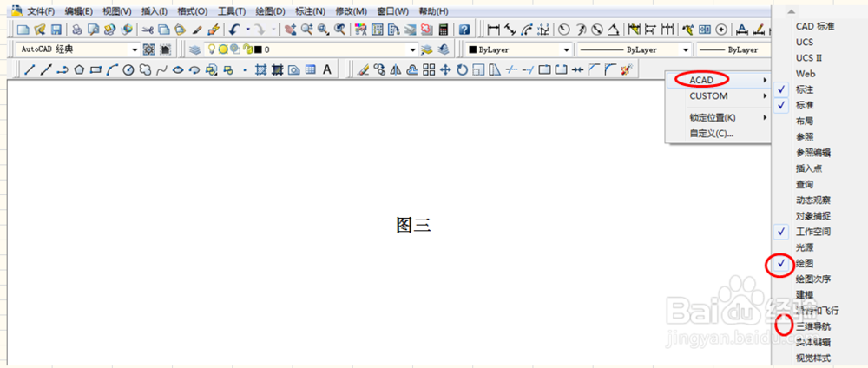Image resolution: width=868 pixels, height=368 pixels.
Task: Open Layer Properties Manager icon
Action: tap(194, 49)
